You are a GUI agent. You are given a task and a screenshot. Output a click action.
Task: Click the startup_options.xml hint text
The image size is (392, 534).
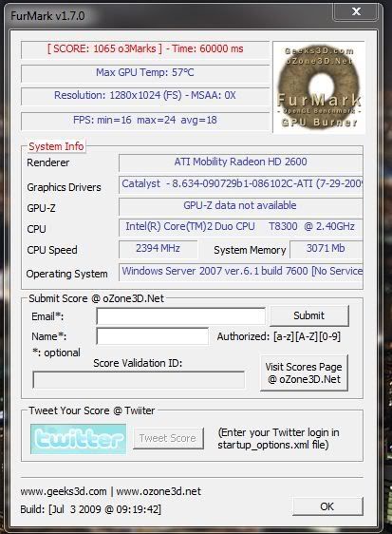[x=278, y=439]
